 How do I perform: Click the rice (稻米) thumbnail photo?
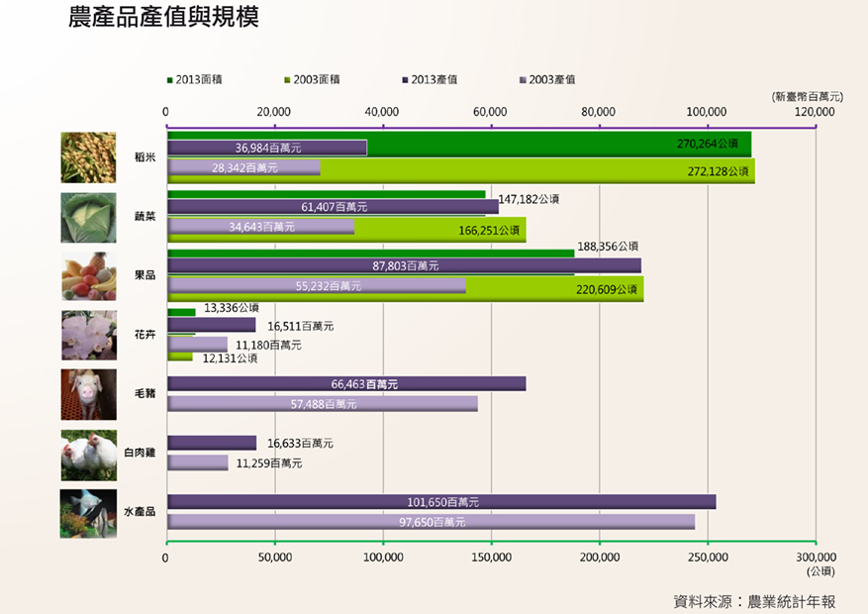(88, 157)
